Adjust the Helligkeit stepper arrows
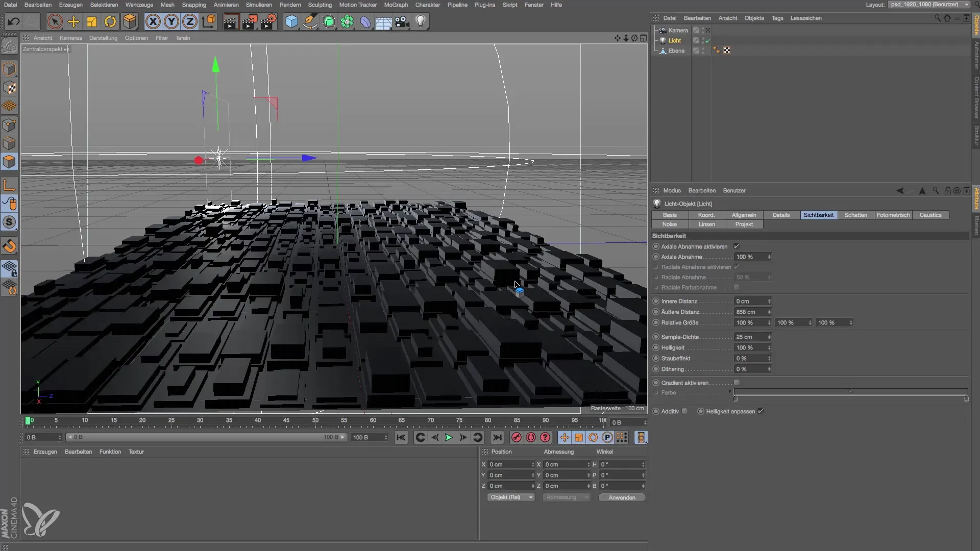Image resolution: width=980 pixels, height=551 pixels. point(769,347)
